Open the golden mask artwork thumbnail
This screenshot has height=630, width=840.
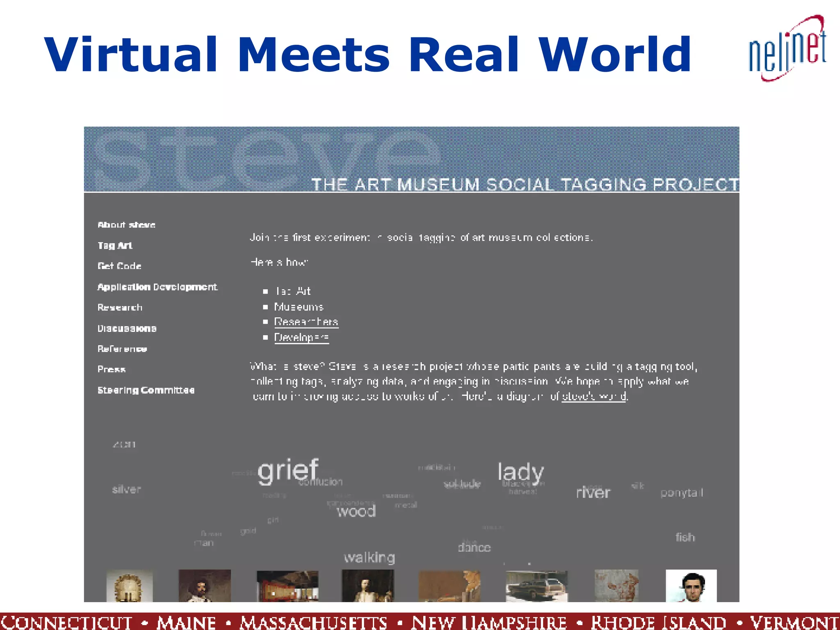(x=130, y=586)
